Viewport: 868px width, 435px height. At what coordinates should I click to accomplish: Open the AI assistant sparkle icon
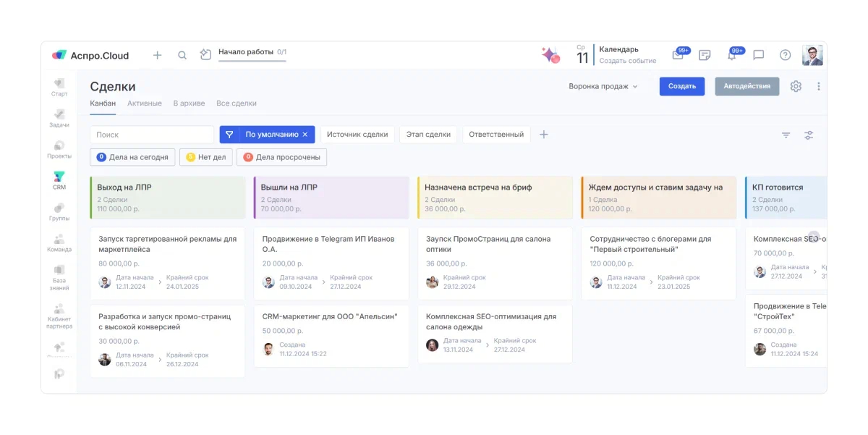point(550,55)
